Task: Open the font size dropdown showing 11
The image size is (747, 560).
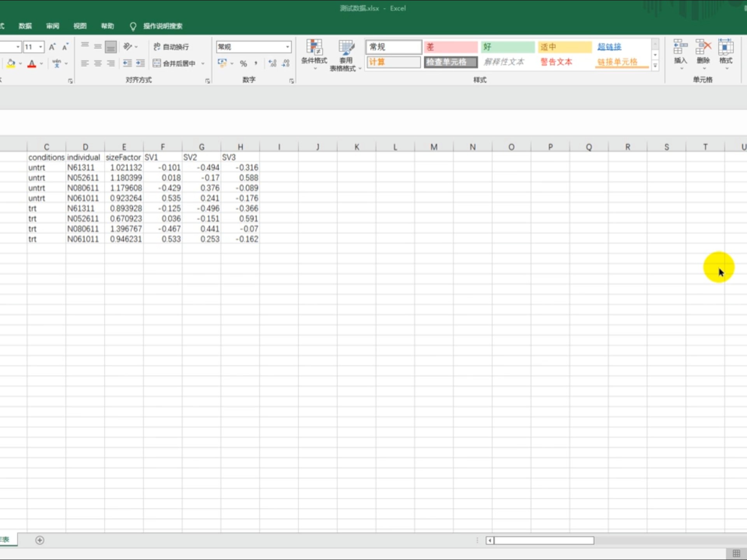Action: click(x=40, y=47)
